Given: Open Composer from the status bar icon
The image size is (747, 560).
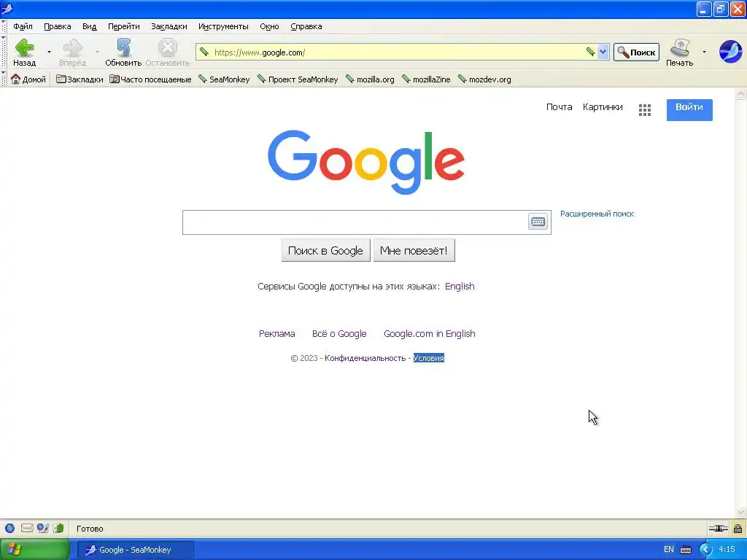Looking at the screenshot, I should pyautogui.click(x=43, y=528).
